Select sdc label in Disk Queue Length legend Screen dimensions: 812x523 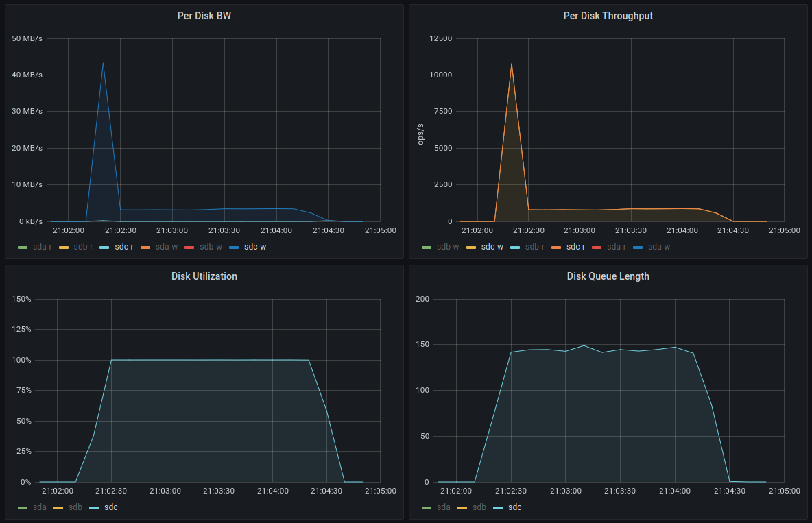514,507
